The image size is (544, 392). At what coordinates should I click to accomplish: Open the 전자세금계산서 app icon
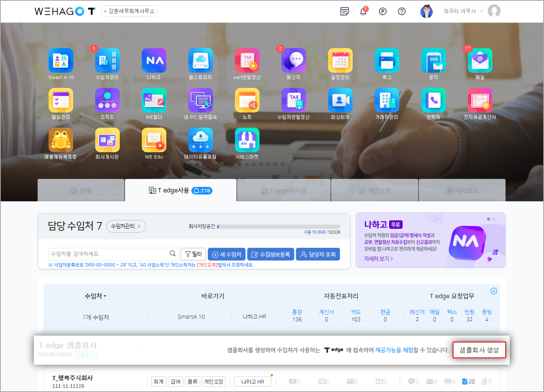pyautogui.click(x=480, y=100)
